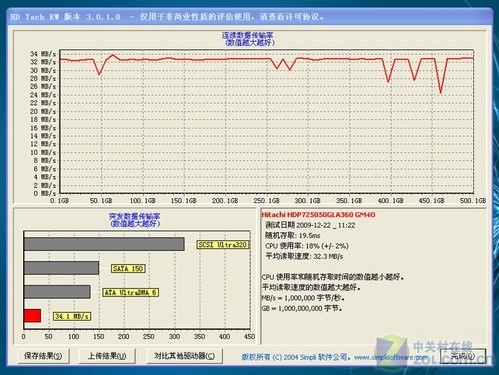Click the SATA 150 label

click(128, 268)
